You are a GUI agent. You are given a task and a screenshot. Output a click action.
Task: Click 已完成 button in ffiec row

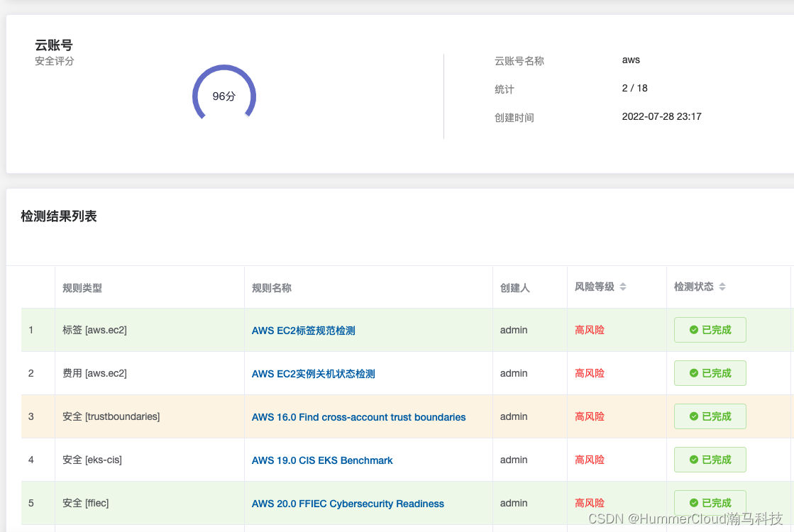click(x=710, y=503)
